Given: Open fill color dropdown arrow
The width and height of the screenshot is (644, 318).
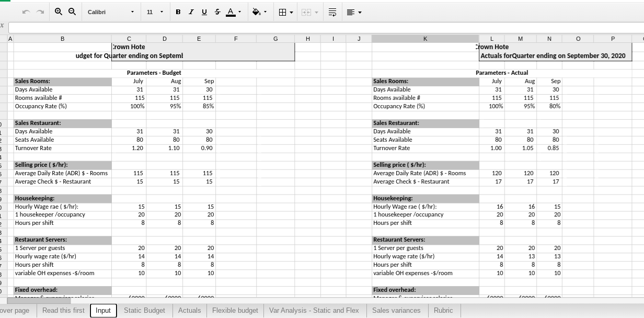Looking at the screenshot, I should pos(266,12).
